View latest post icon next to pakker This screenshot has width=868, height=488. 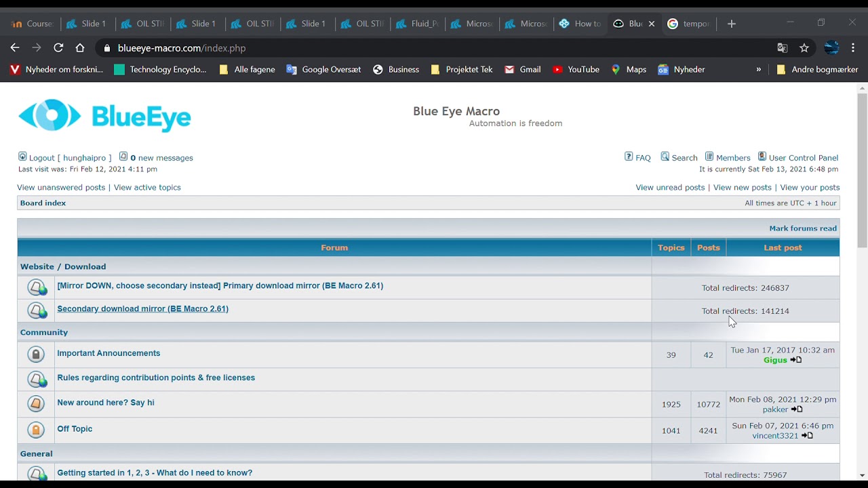pyautogui.click(x=797, y=409)
